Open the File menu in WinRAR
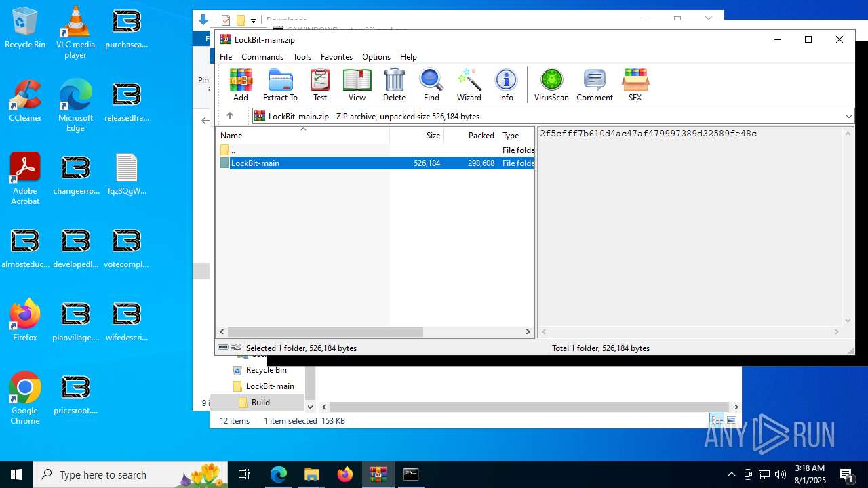Image resolution: width=868 pixels, height=488 pixels. (x=226, y=57)
